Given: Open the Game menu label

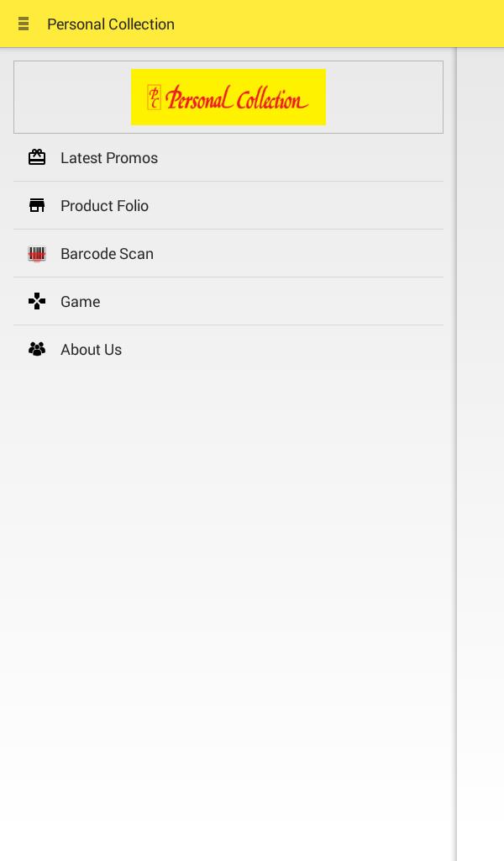Looking at the screenshot, I should pyautogui.click(x=80, y=302).
